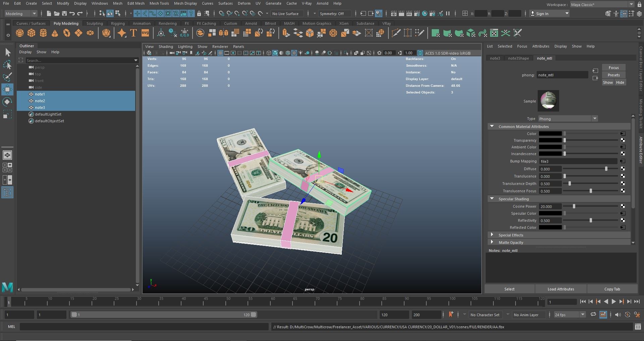Screen dimensions: 644x341
Task: Click the SVG import shelf icon
Action: tap(145, 33)
